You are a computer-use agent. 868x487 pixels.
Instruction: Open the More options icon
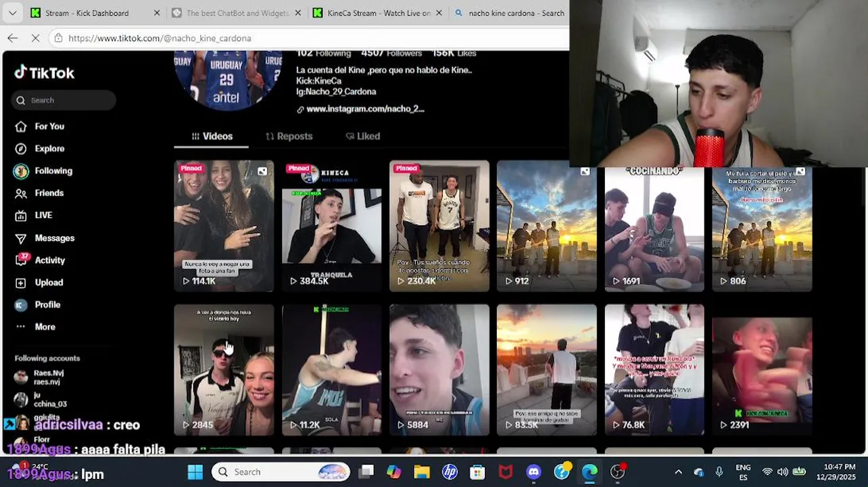[21, 327]
